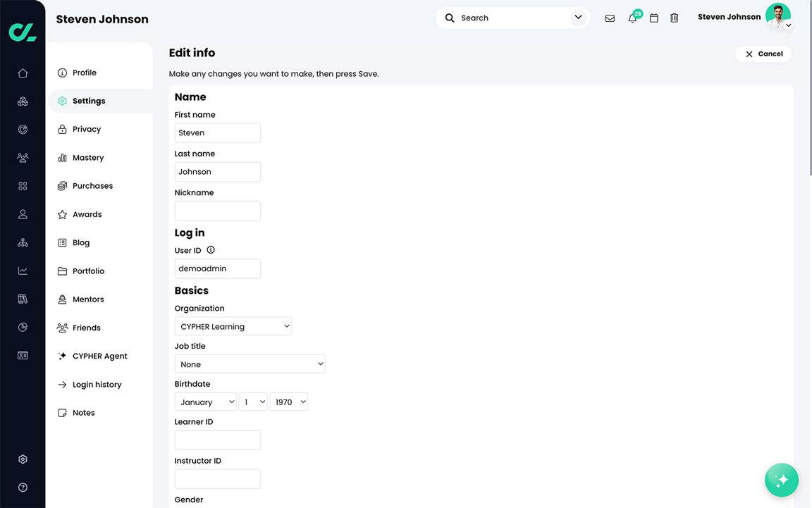Open the profile avatar menu for Steven Johnson
Viewport: 812px width, 508px height.
778,16
